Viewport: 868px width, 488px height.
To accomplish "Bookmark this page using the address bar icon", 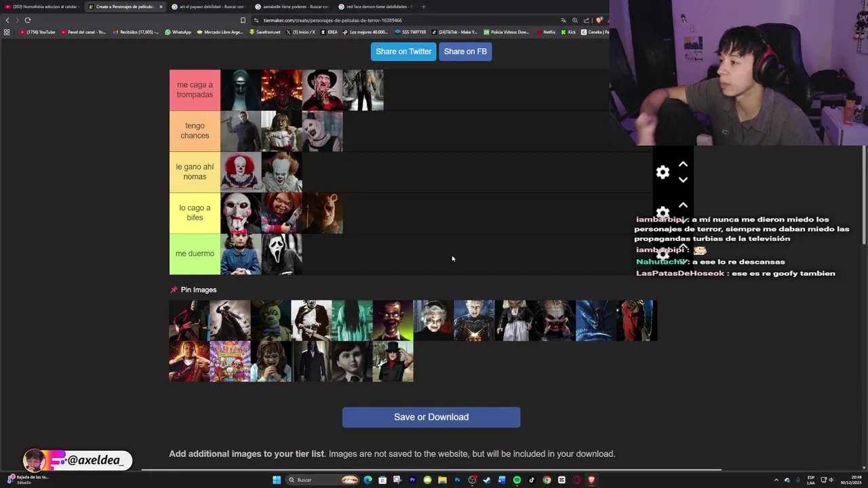I will [243, 20].
